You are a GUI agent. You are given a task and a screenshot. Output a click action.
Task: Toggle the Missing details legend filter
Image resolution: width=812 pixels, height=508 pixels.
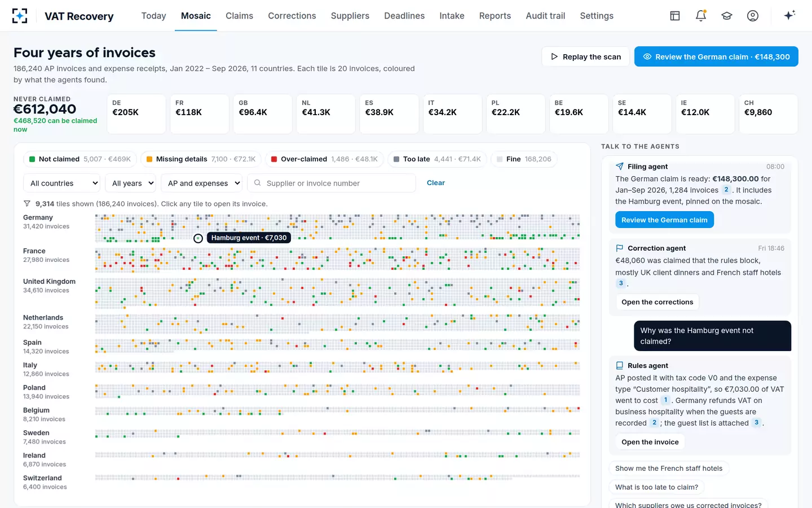click(201, 159)
